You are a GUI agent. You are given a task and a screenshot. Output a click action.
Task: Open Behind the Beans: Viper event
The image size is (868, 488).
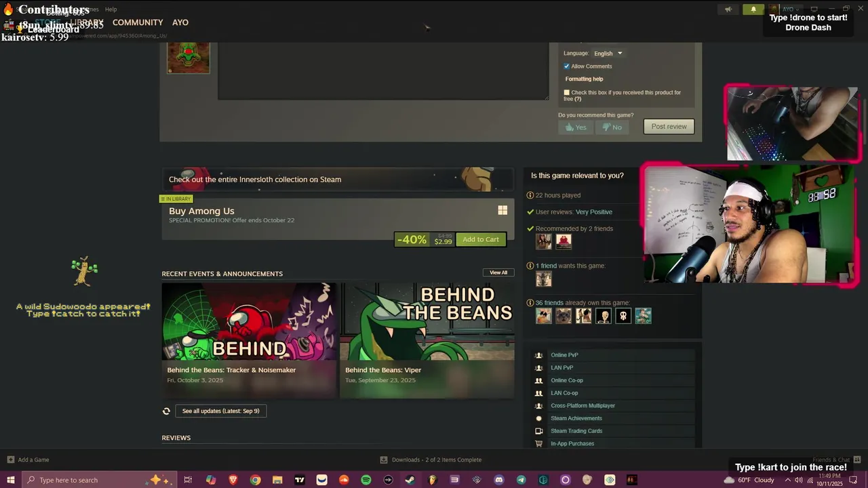pos(427,340)
